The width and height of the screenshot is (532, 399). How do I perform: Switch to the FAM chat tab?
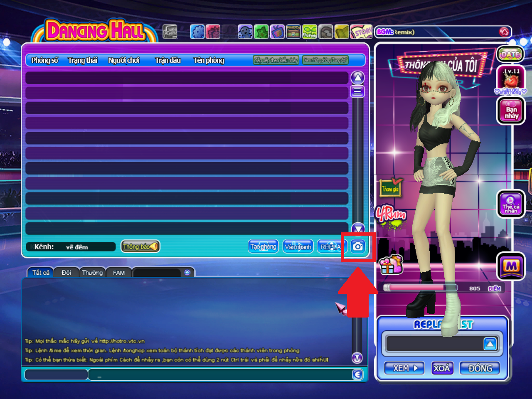click(119, 272)
